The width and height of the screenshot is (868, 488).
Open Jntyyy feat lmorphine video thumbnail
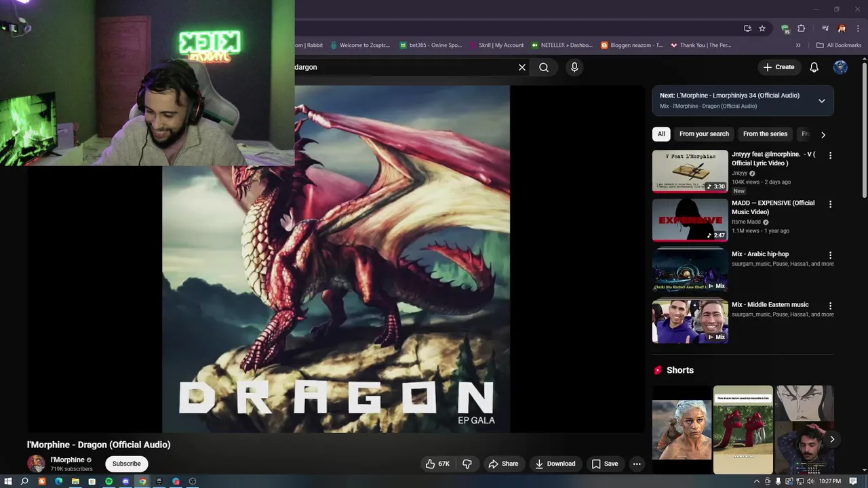coord(690,171)
